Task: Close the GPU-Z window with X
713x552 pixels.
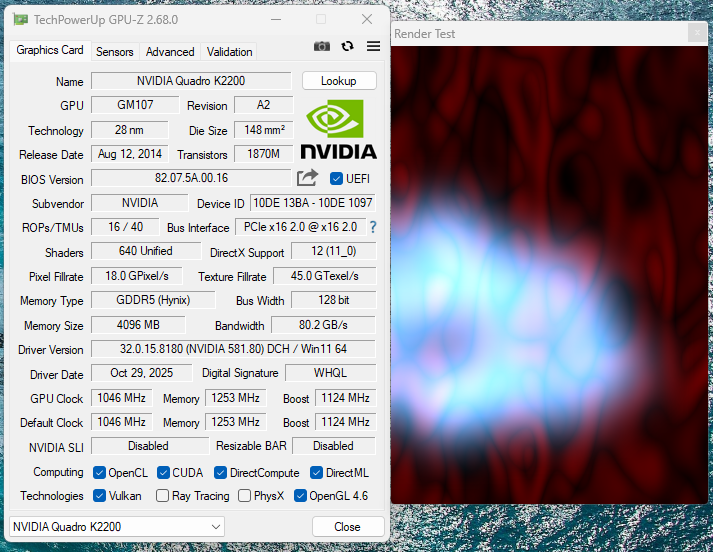Action: (x=367, y=20)
